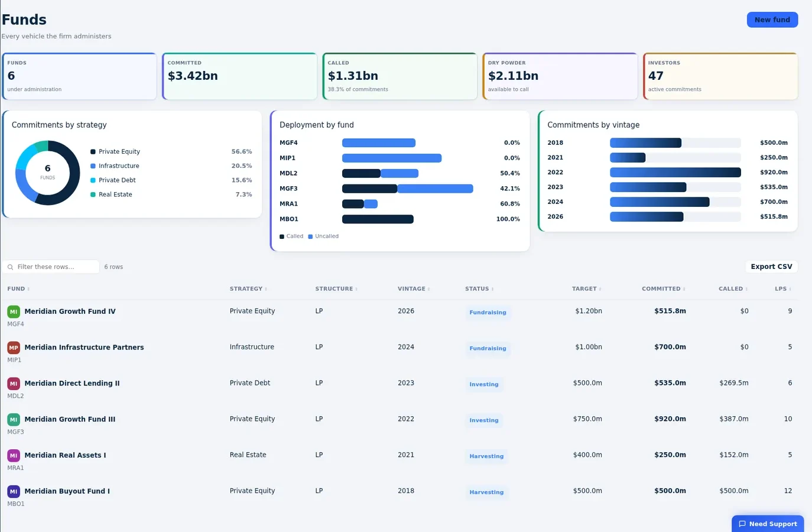This screenshot has width=812, height=532.
Task: Create a fund with New fund button
Action: click(x=772, y=20)
